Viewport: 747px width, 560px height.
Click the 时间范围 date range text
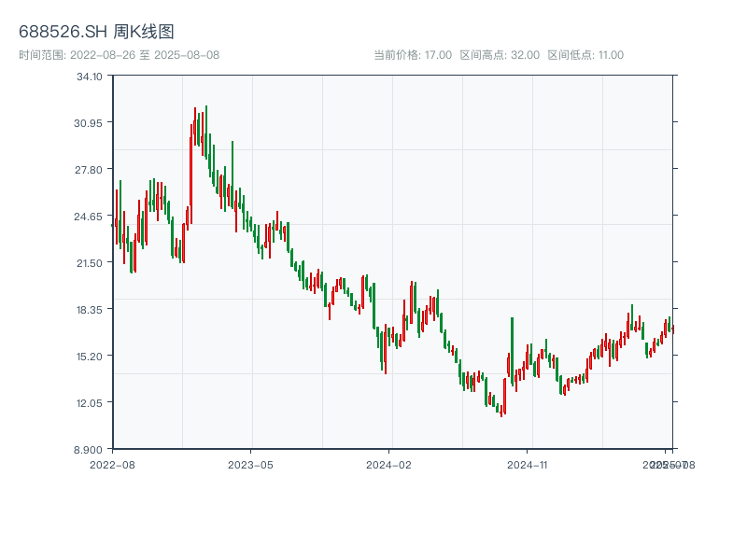(x=120, y=55)
